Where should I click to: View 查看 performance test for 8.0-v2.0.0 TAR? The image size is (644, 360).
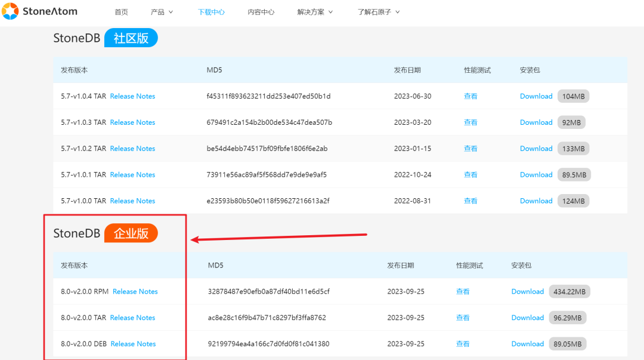coord(463,318)
